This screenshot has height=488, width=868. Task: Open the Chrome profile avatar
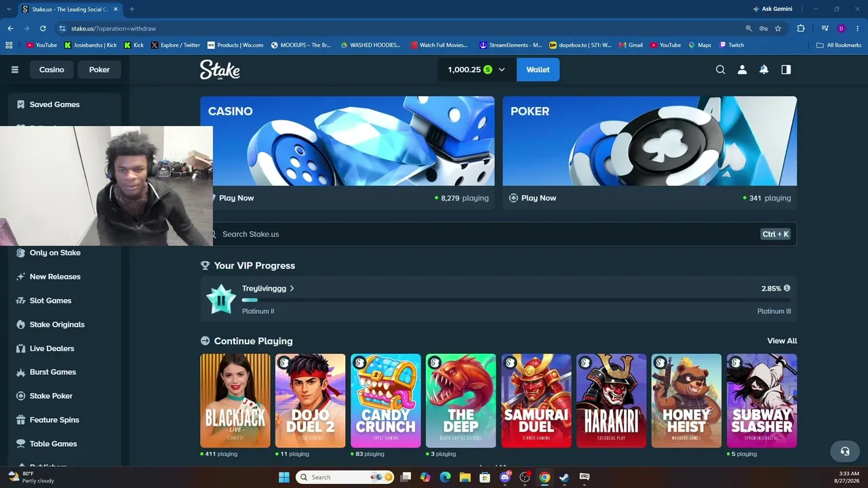tap(841, 28)
